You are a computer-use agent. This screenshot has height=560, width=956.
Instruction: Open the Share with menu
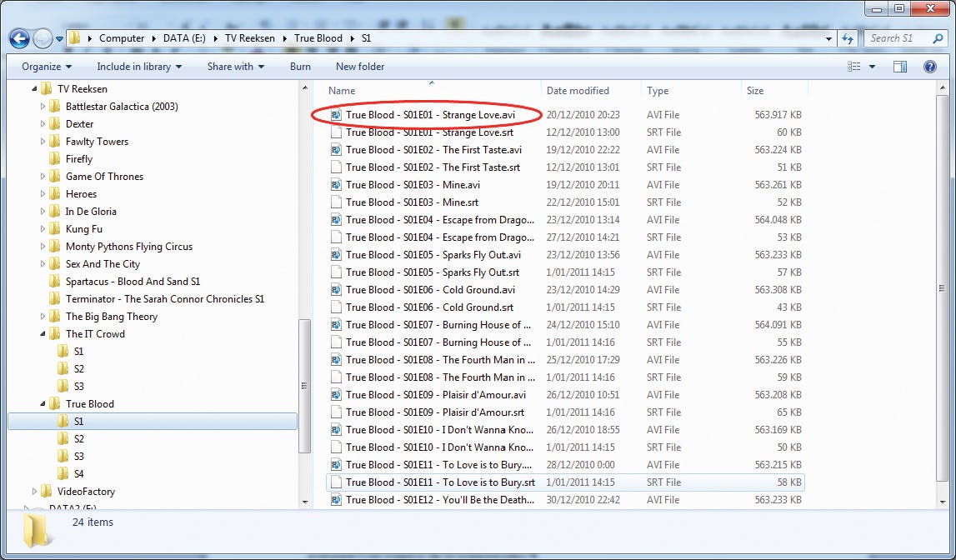pos(235,67)
